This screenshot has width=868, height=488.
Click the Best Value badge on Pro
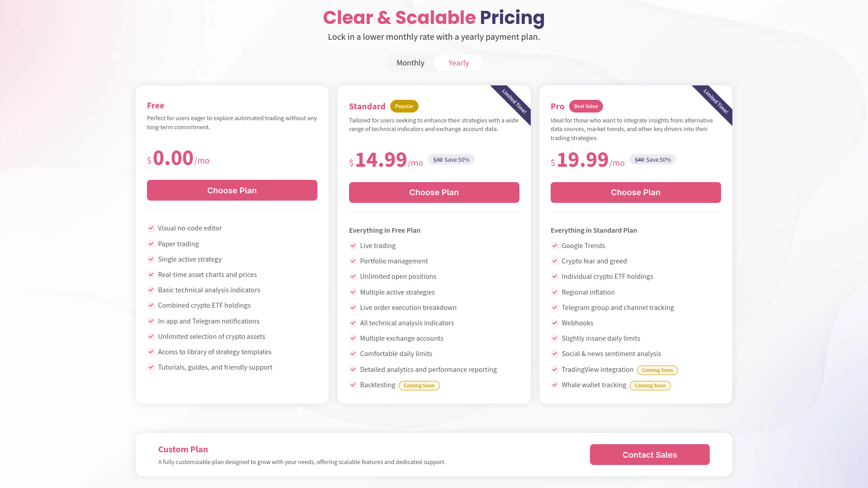coord(586,106)
